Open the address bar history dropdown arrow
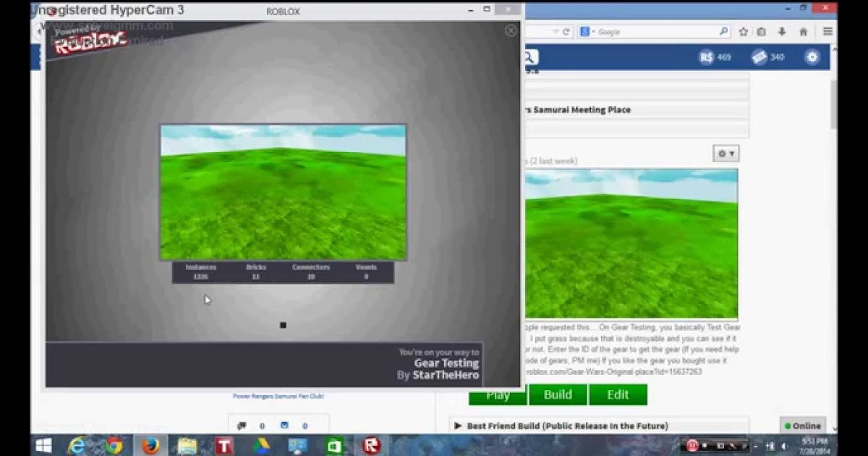Screen dimensions: 868x456 pyautogui.click(x=555, y=32)
